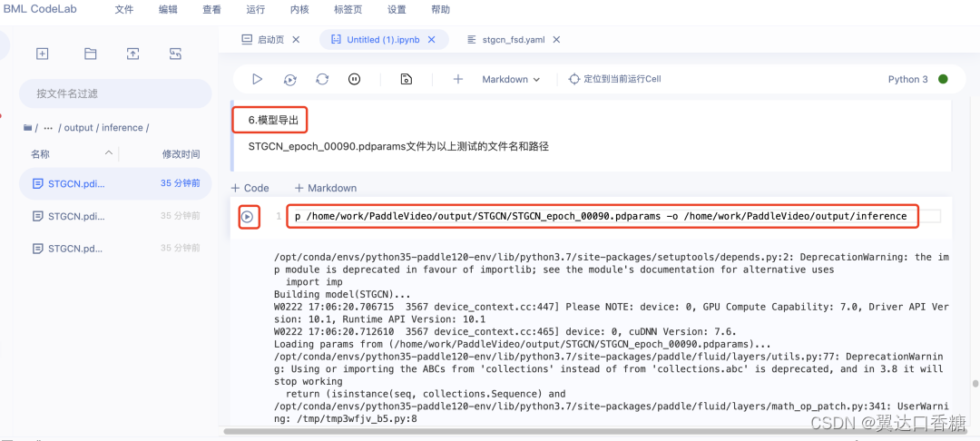Navigate to inference folder in breadcrumb

point(122,127)
